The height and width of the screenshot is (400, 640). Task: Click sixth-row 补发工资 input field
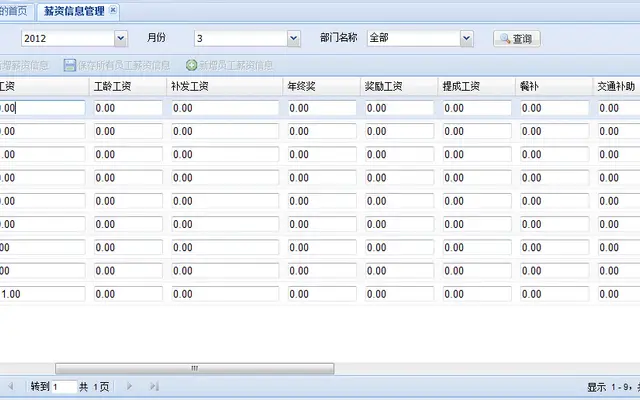pos(225,224)
